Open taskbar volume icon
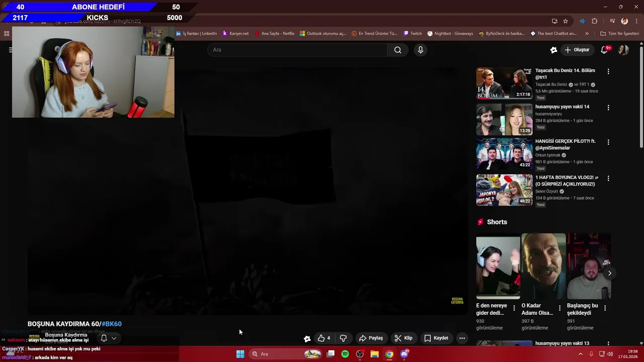The width and height of the screenshot is (644, 362). (610, 354)
